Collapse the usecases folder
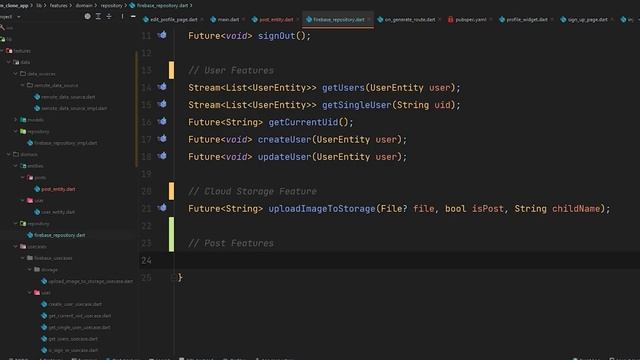Viewport: 640px width, 360px height. click(x=16, y=247)
